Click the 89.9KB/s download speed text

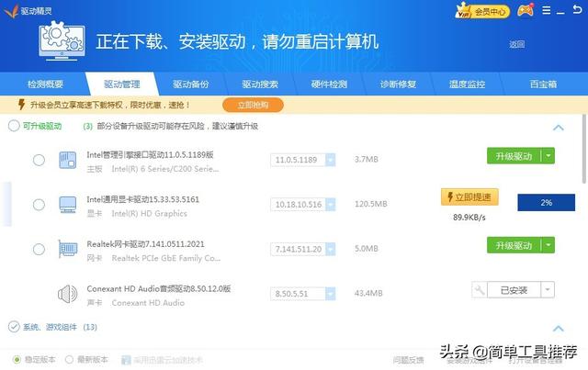tap(469, 217)
